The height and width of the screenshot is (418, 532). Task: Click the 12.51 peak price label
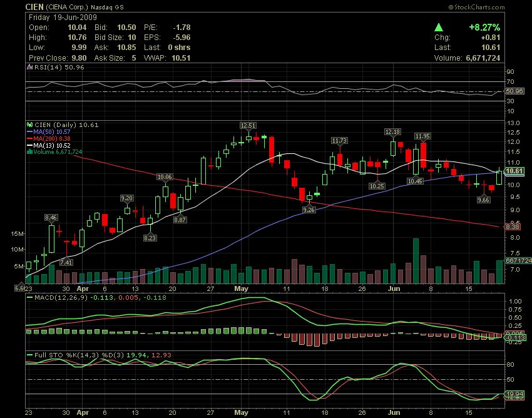248,126
